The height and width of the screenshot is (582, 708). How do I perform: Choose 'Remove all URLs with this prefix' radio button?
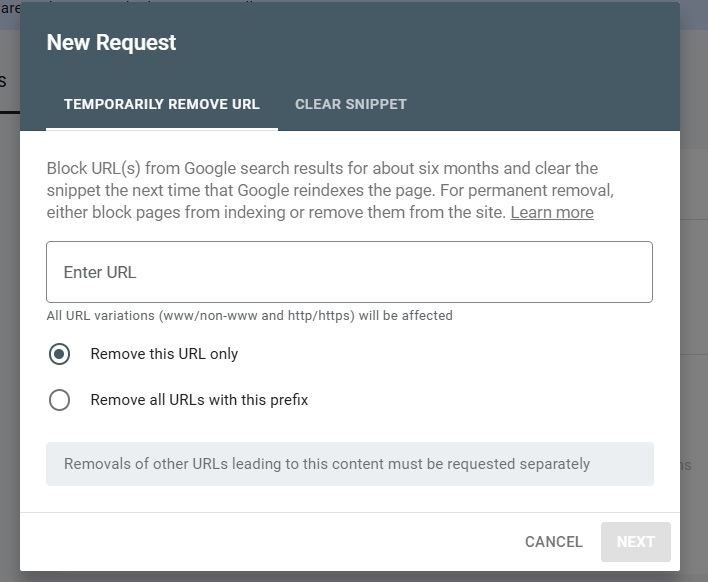pyautogui.click(x=60, y=400)
